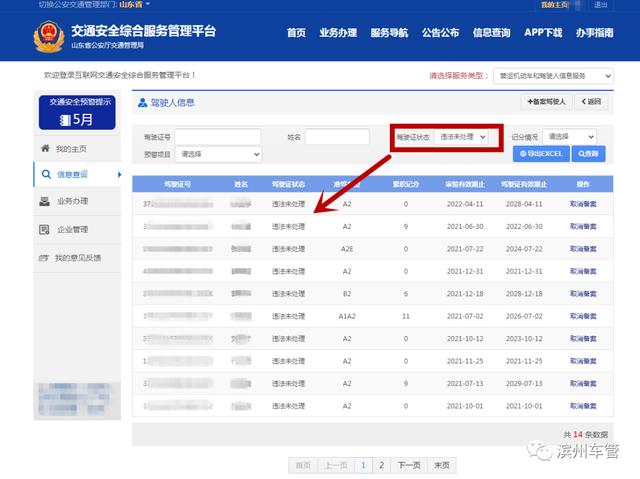This screenshot has width=640, height=479.
Task: Click 取消备案 for row dated 2021-11-25
Action: [x=583, y=361]
